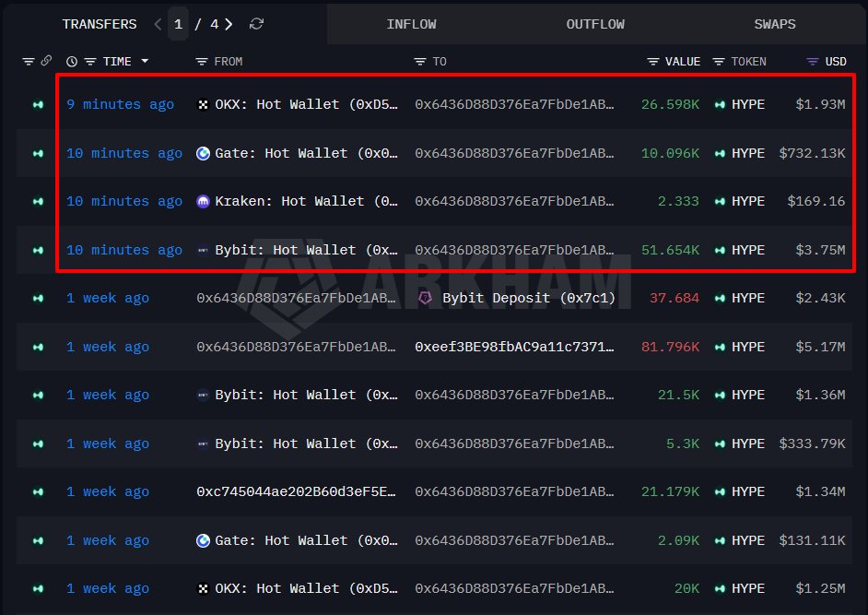Click chain icon on Kraken Hot Wallet row
Image resolution: width=868 pixels, height=615 pixels.
click(x=38, y=201)
